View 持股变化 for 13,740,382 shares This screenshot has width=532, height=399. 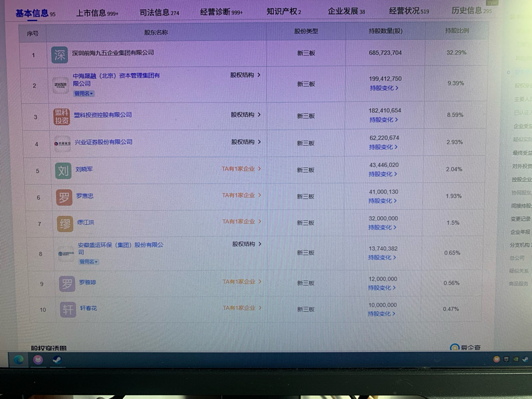(x=382, y=258)
